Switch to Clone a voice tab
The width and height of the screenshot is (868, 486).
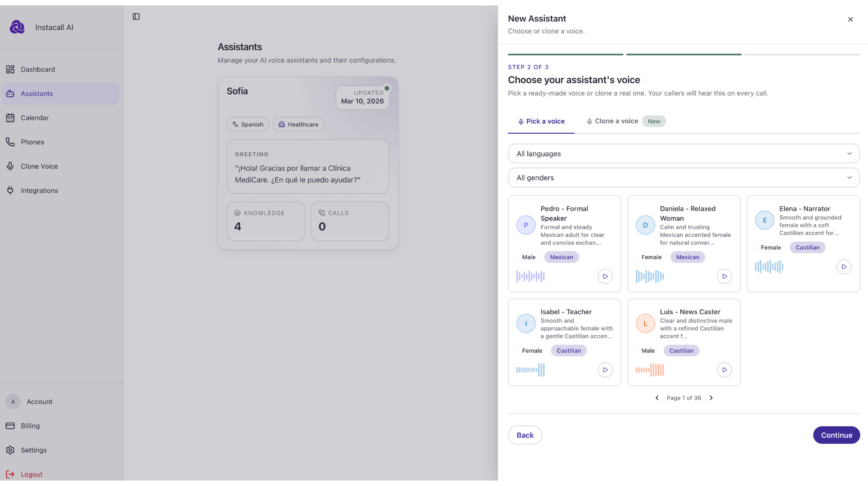pyautogui.click(x=616, y=121)
